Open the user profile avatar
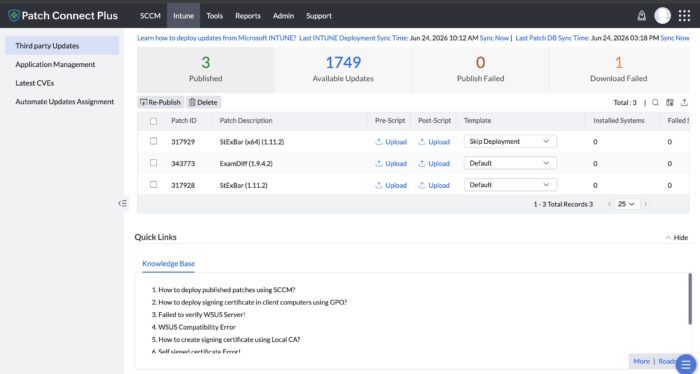 [x=662, y=16]
